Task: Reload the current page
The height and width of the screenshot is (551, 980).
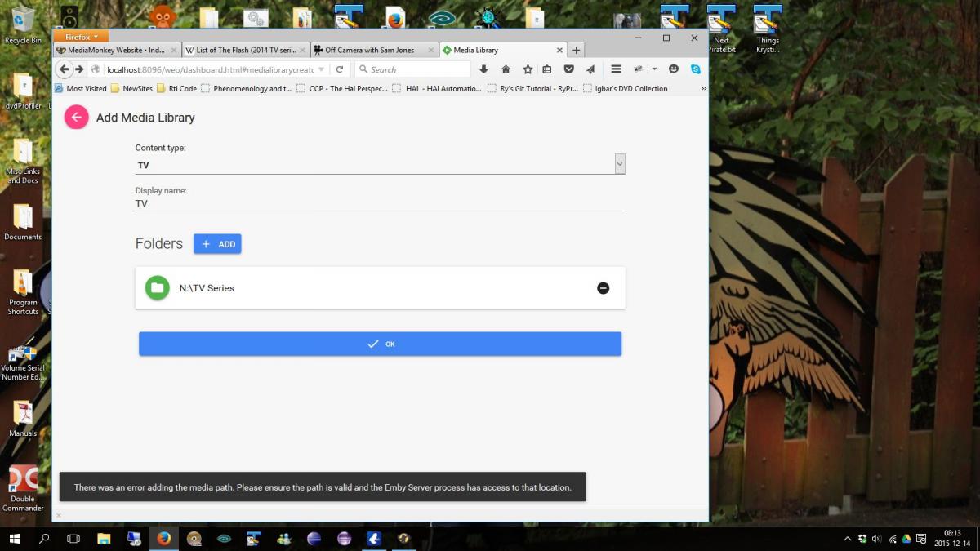Action: (x=340, y=69)
